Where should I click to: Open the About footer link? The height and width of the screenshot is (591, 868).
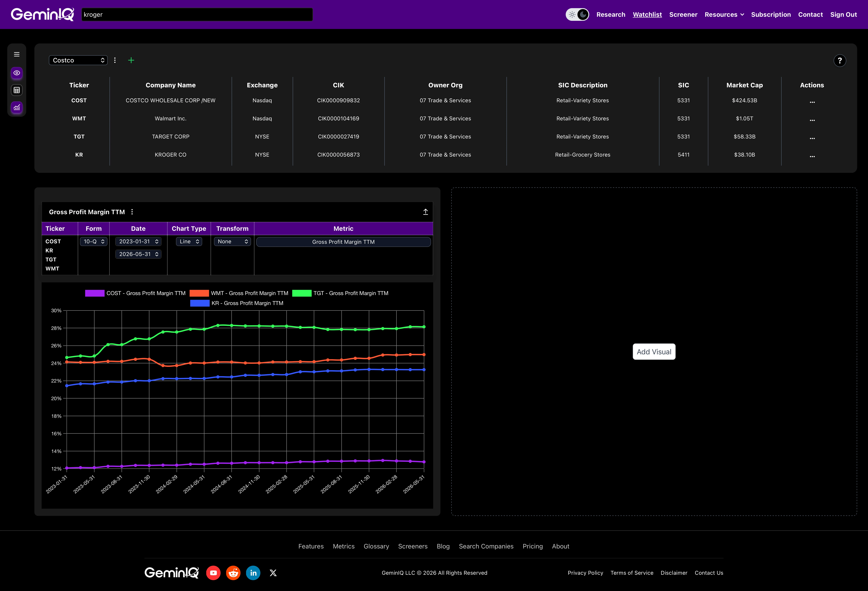[x=561, y=546]
